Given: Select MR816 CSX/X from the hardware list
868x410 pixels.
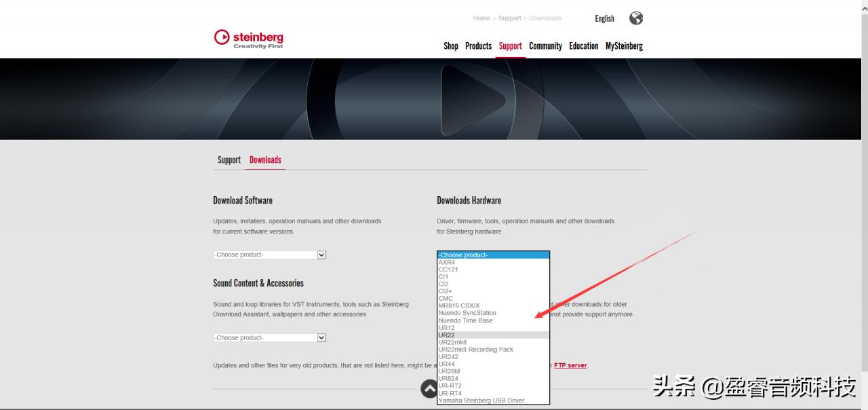Looking at the screenshot, I should pyautogui.click(x=493, y=306).
